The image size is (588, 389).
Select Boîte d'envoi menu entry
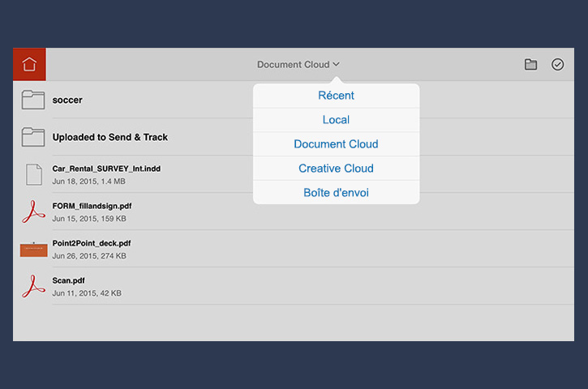[x=336, y=193]
